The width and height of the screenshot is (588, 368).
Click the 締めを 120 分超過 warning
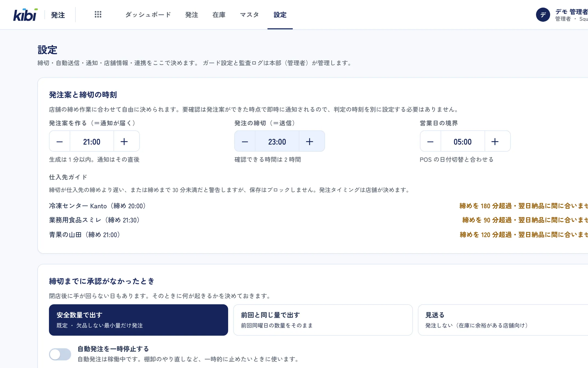point(523,234)
